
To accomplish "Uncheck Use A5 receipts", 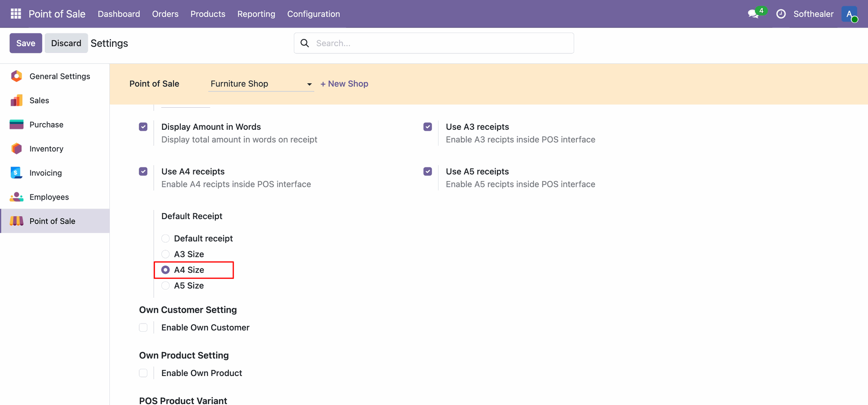I will [x=428, y=172].
